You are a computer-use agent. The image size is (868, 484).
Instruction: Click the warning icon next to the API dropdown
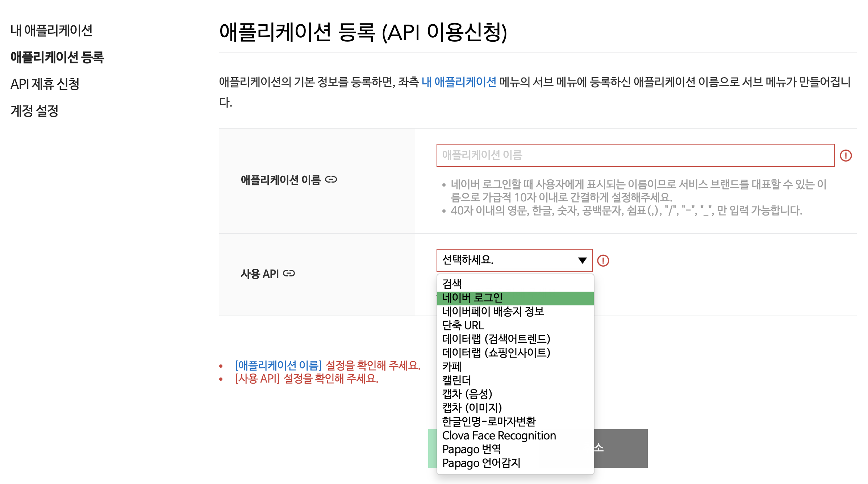pos(603,260)
